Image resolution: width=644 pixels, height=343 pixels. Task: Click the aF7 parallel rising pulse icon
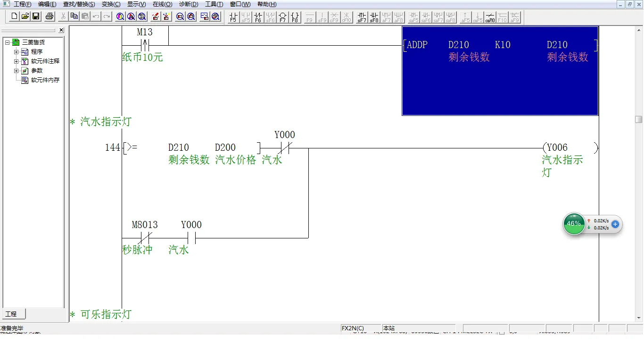(x=386, y=17)
